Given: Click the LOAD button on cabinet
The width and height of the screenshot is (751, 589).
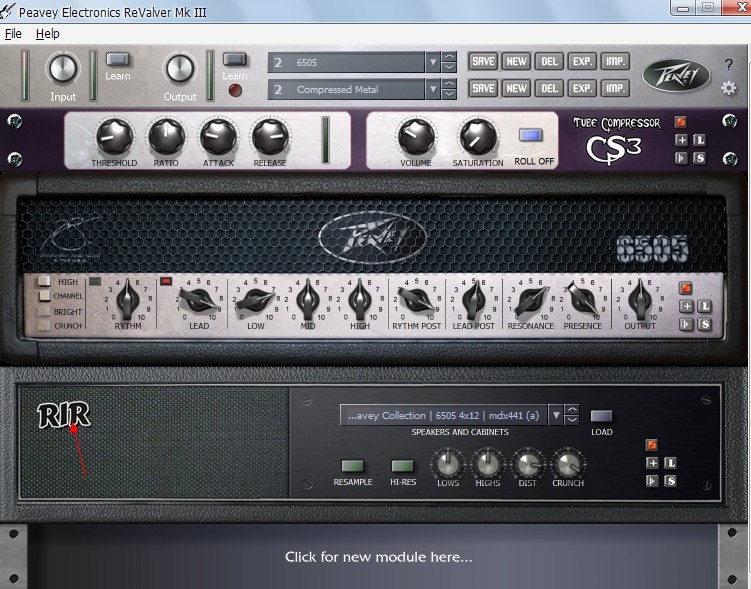Looking at the screenshot, I should pos(601,416).
